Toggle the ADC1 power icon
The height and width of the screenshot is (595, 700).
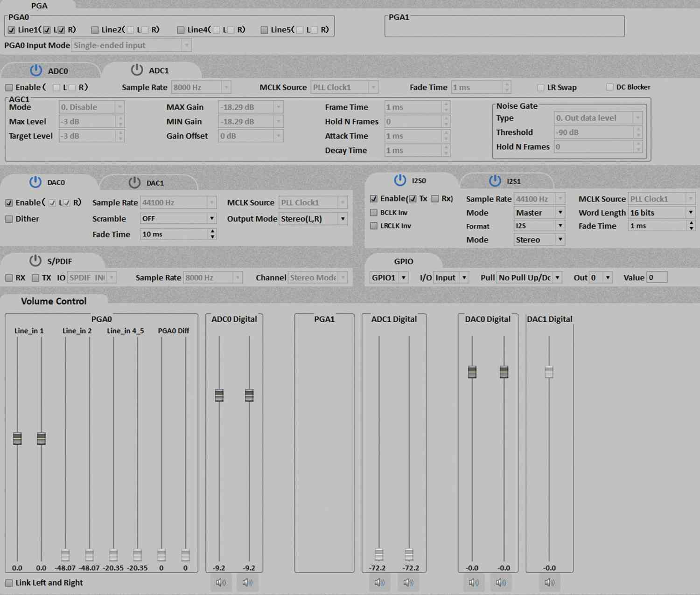tap(137, 70)
